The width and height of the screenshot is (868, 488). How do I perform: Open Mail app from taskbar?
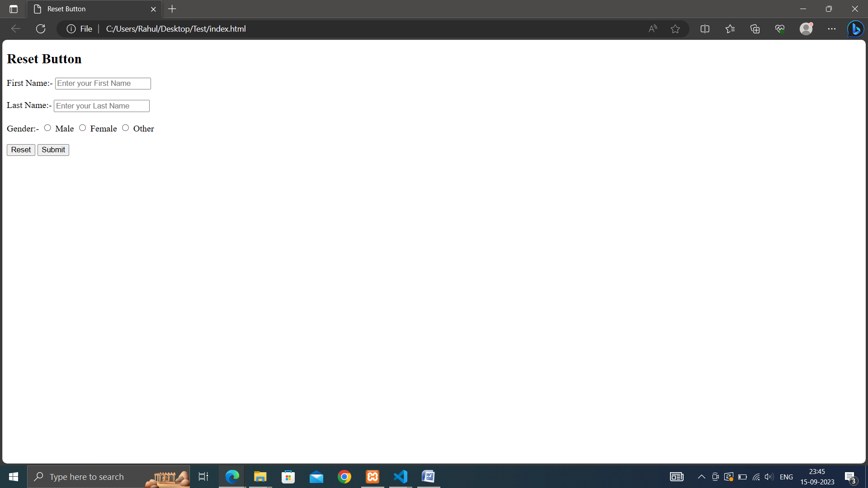pyautogui.click(x=316, y=477)
